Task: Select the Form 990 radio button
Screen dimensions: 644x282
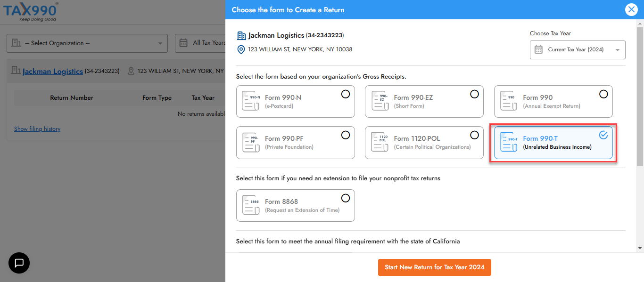Action: [x=603, y=94]
